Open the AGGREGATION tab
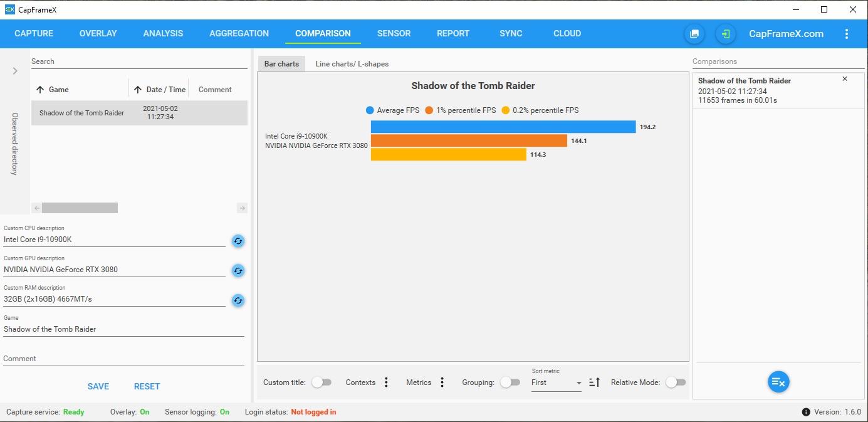This screenshot has height=422, width=868. (x=239, y=34)
